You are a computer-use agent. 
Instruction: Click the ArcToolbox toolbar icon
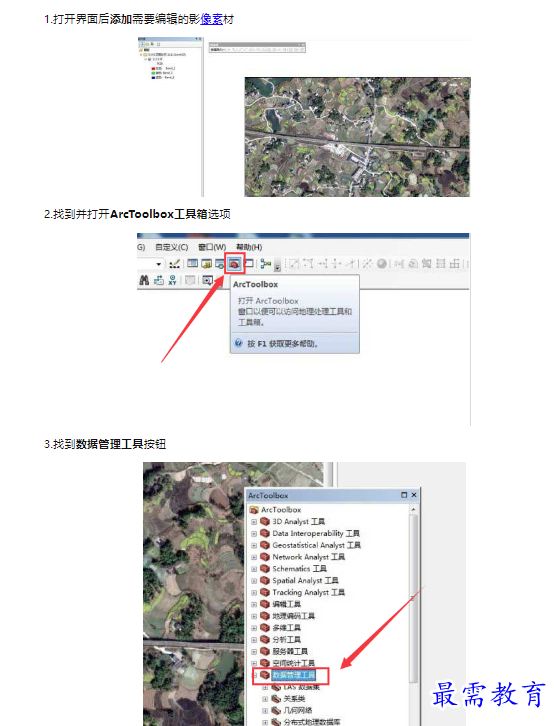[235, 264]
